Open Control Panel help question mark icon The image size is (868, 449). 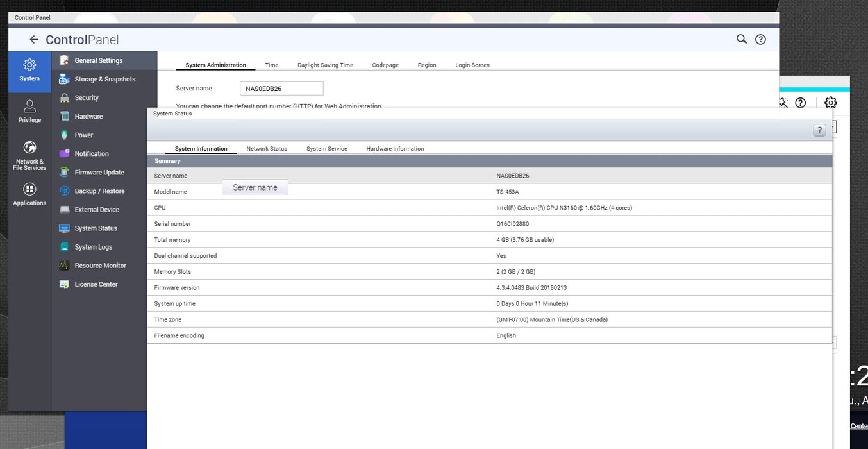(760, 39)
